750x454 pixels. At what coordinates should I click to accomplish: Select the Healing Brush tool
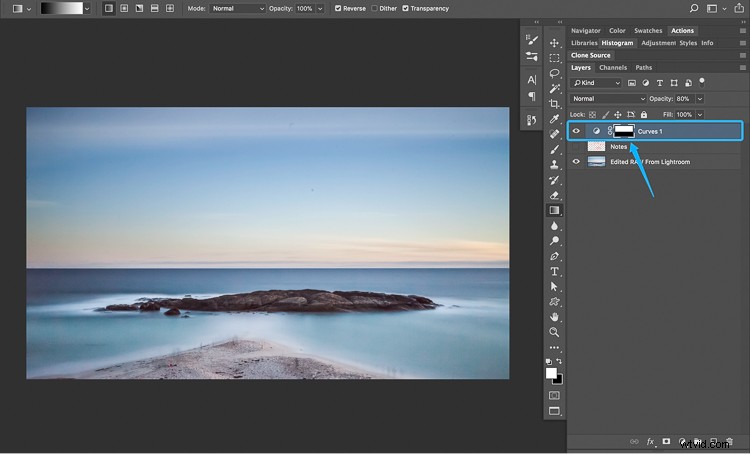coord(554,134)
